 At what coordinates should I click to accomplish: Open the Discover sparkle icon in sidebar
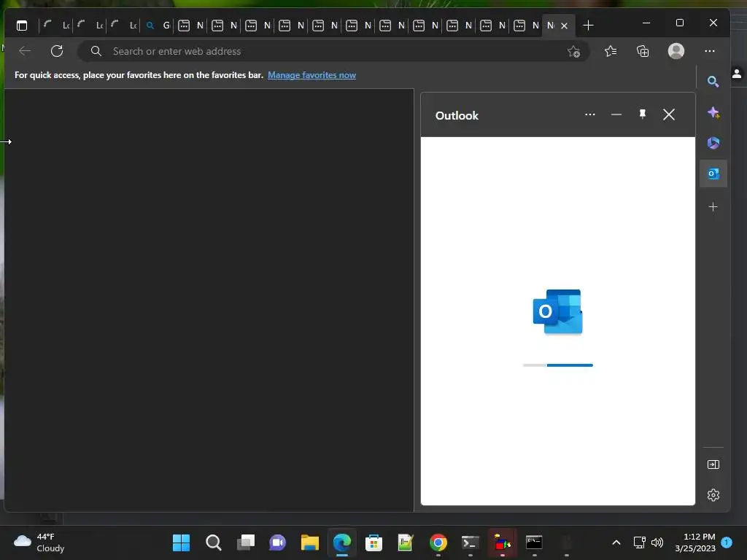713,112
